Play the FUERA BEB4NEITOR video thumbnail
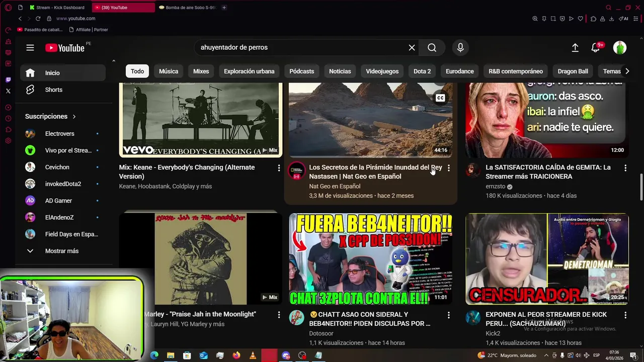The image size is (644, 362). [x=370, y=259]
